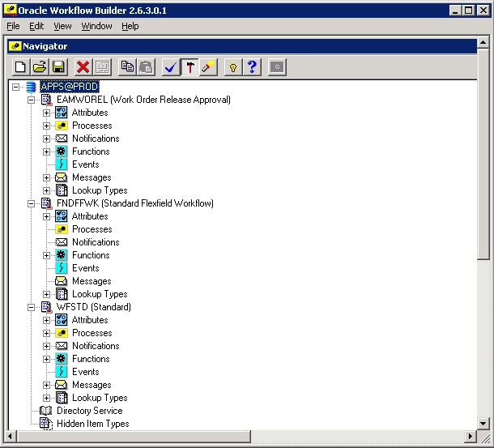Collapse the APPS@PROD root node

15,87
